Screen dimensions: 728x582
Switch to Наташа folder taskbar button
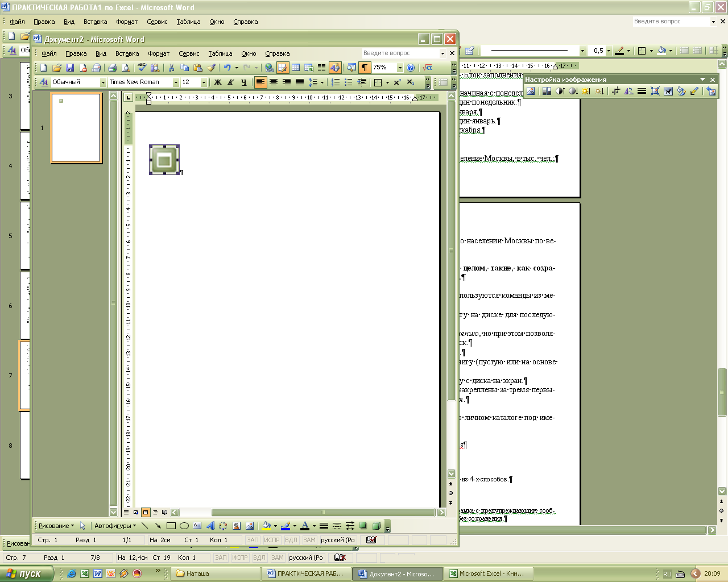pos(215,573)
